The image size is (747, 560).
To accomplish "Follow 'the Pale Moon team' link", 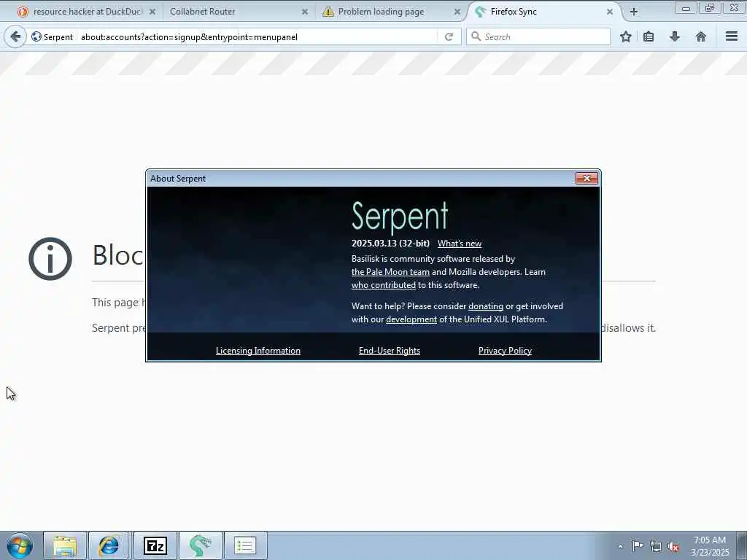I will pos(390,272).
